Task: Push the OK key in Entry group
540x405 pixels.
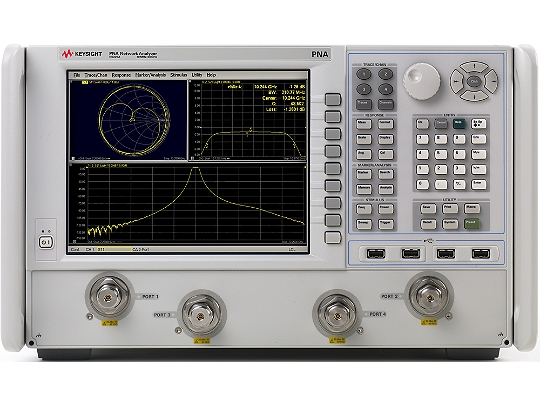Action: 422,124
